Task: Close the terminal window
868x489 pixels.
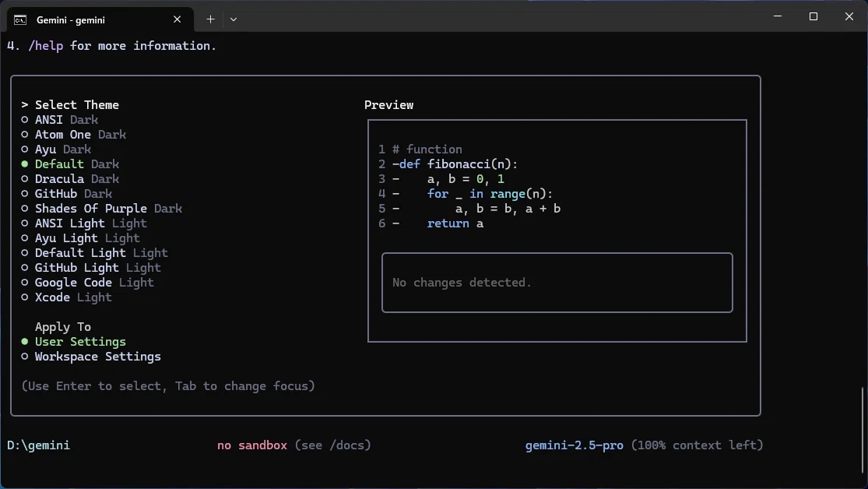Action: pos(849,16)
